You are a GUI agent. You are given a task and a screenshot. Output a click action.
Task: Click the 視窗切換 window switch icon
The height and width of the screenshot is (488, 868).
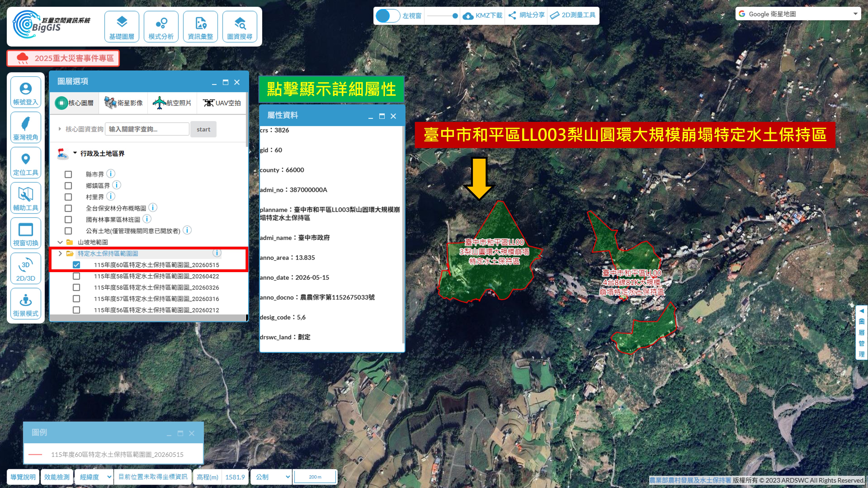pos(26,233)
